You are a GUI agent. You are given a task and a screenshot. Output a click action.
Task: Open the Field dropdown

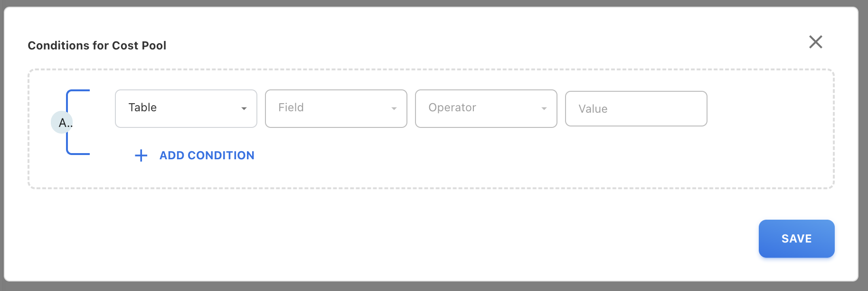pyautogui.click(x=336, y=108)
